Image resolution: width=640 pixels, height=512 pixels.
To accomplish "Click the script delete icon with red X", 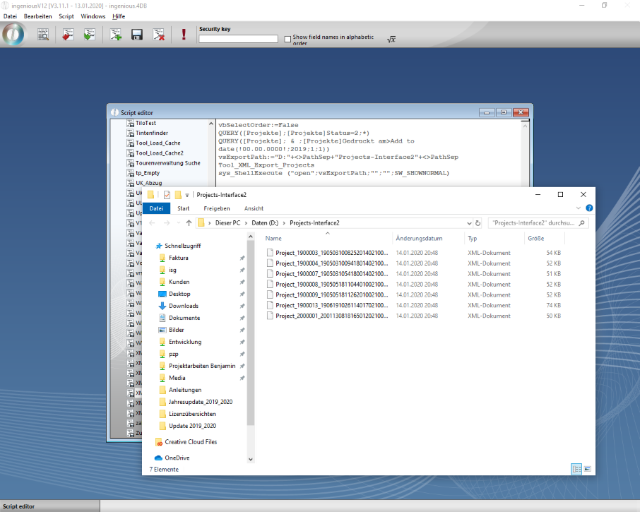I will pos(158,35).
